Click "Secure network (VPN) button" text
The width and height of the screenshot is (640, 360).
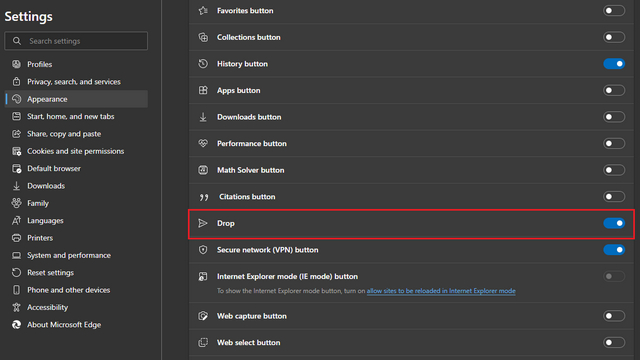coord(267,250)
